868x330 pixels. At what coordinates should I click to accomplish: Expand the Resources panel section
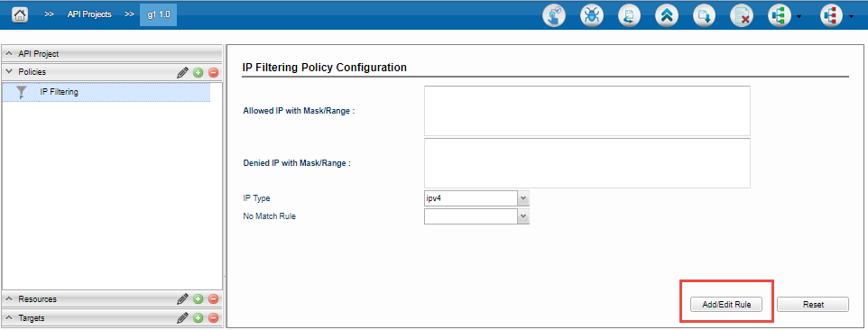pos(9,298)
